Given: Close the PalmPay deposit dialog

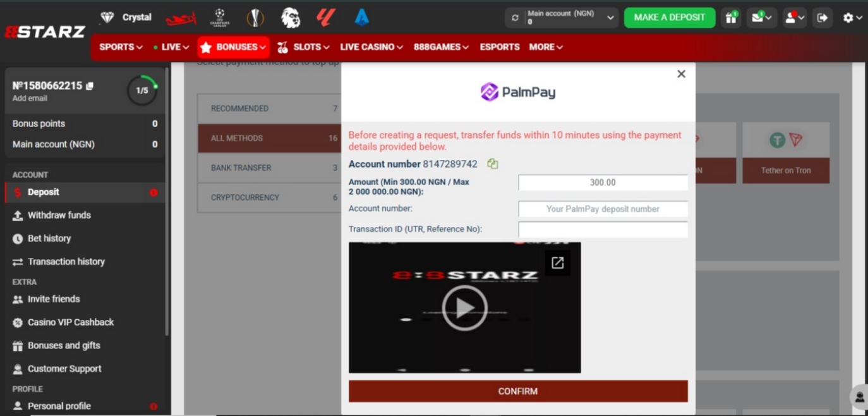Looking at the screenshot, I should [681, 74].
